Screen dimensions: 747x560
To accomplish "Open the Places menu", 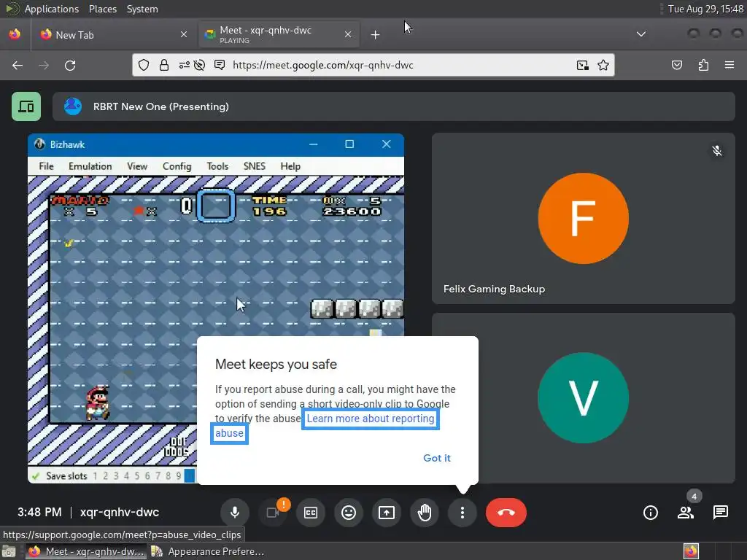I will tap(103, 9).
